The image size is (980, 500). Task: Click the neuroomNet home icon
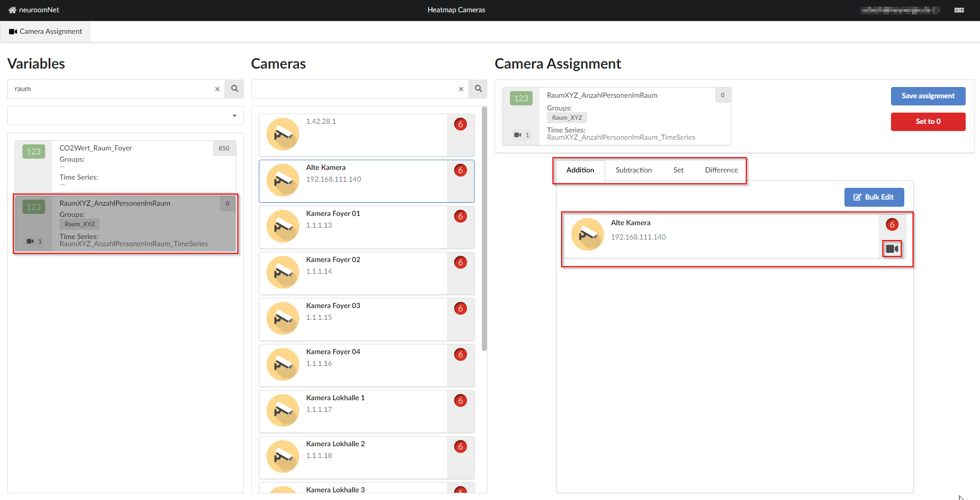coord(11,10)
